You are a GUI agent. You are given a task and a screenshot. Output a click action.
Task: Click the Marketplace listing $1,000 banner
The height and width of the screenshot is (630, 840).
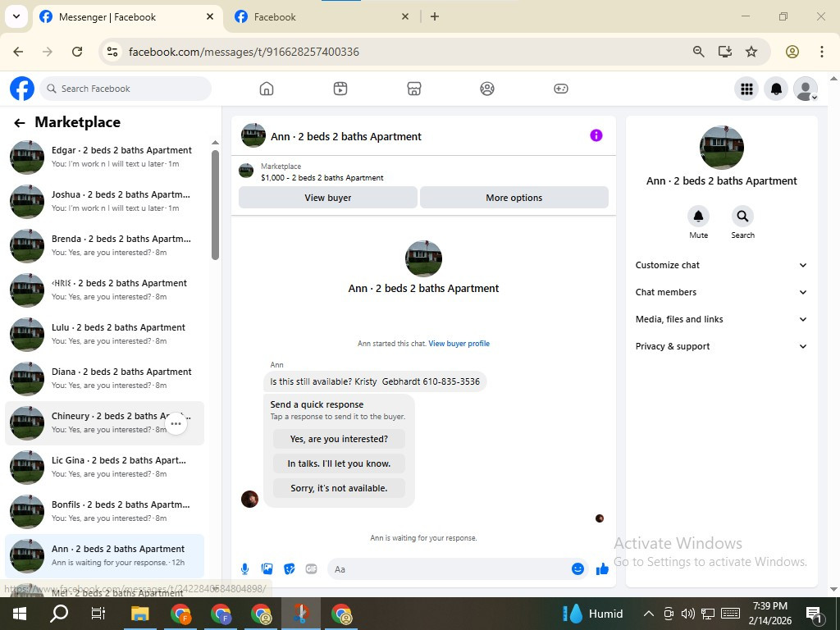click(423, 172)
